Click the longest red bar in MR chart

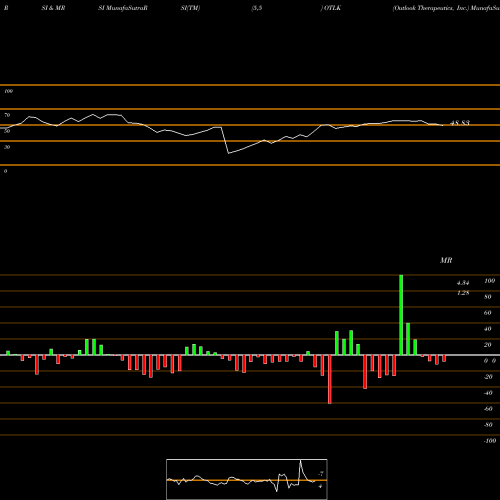[x=330, y=379]
